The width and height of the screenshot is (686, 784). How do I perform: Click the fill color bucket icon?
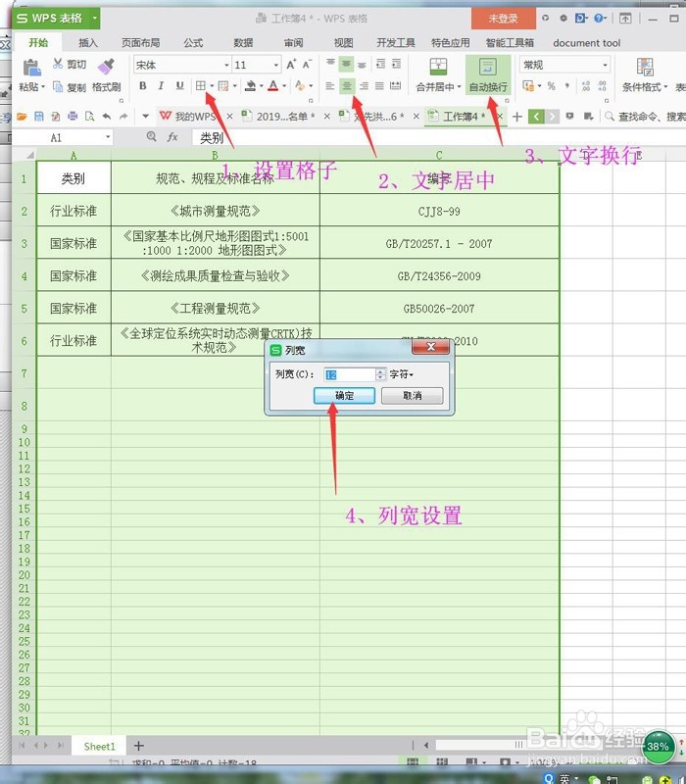pos(251,86)
